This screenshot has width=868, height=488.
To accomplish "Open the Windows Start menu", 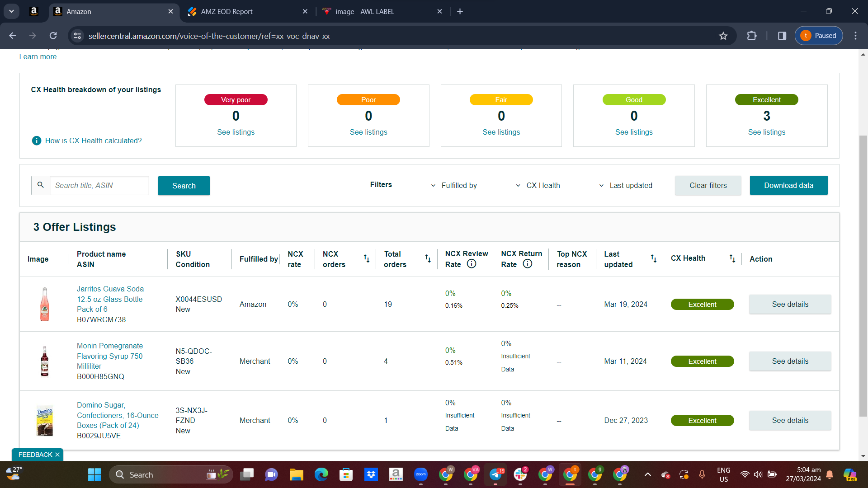I will click(94, 474).
